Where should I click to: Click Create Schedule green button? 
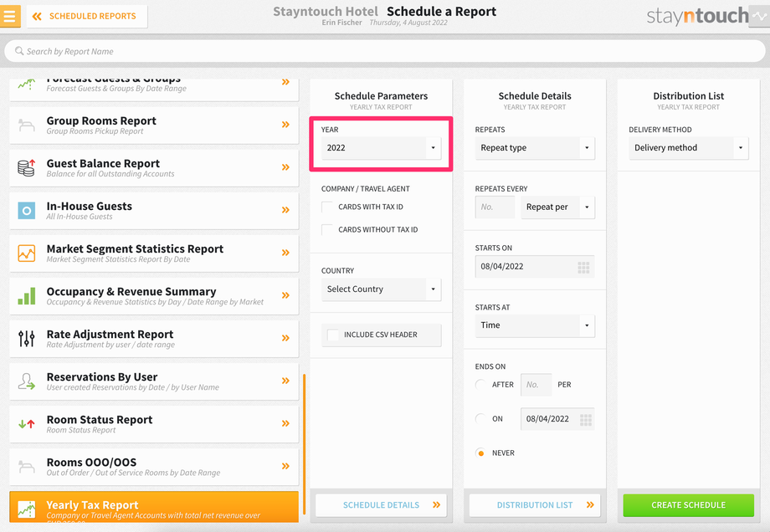[x=689, y=505]
